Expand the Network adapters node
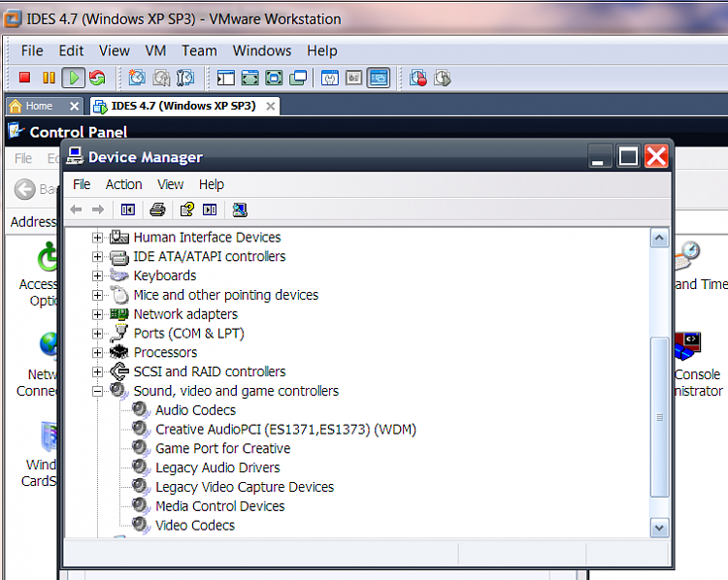 click(97, 314)
